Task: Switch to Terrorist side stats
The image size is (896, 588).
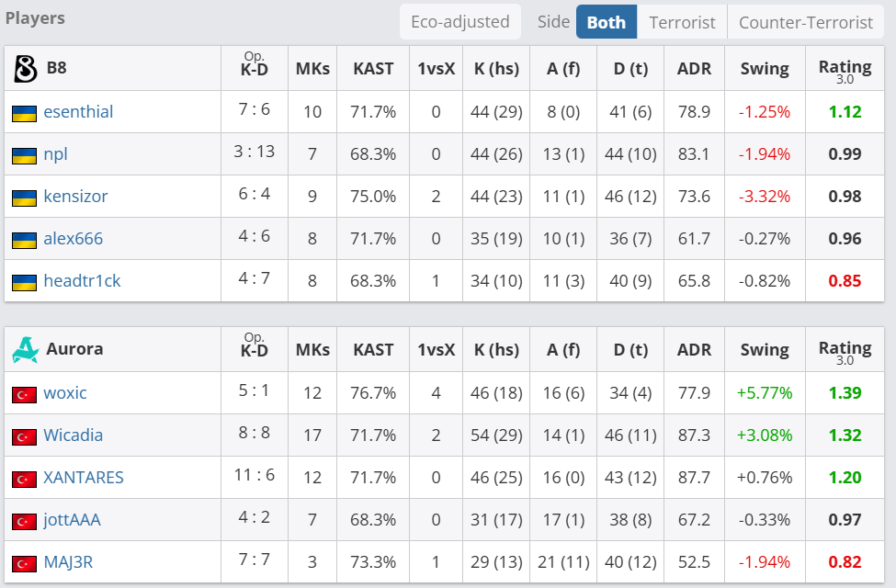Action: pos(683,22)
